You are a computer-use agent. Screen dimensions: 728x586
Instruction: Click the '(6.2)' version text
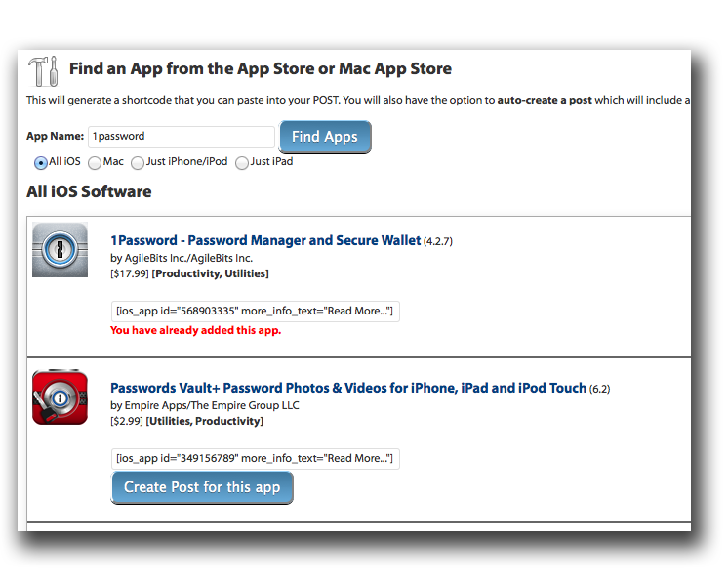(600, 389)
